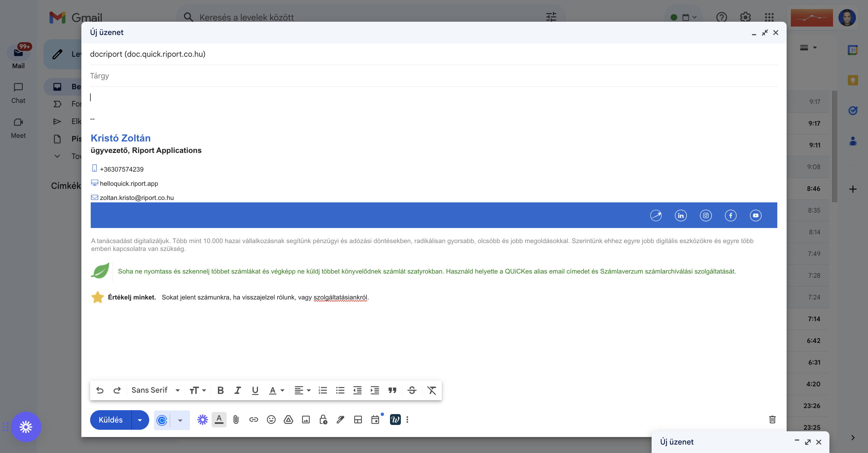Image resolution: width=868 pixels, height=453 pixels.
Task: Click the italic formatting icon
Action: point(237,390)
